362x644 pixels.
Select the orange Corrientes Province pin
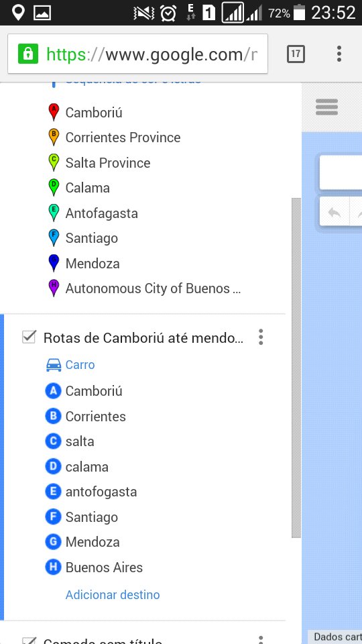(54, 137)
